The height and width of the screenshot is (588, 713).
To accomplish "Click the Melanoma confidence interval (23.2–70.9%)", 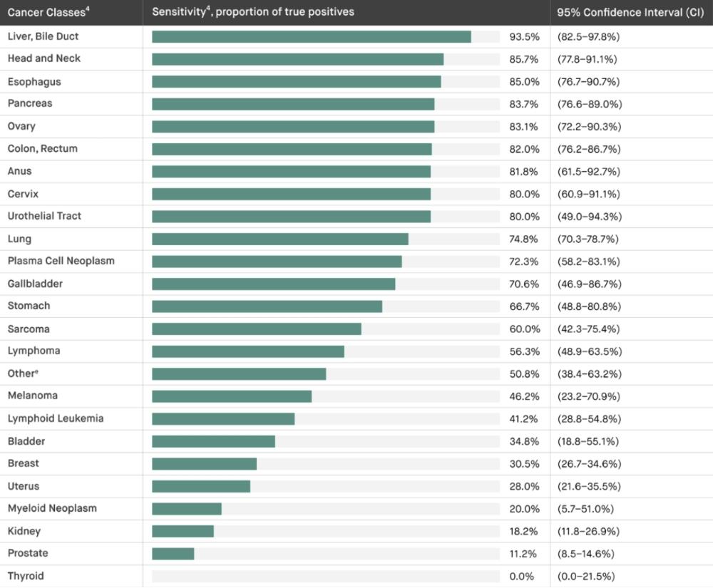I will click(x=590, y=396).
